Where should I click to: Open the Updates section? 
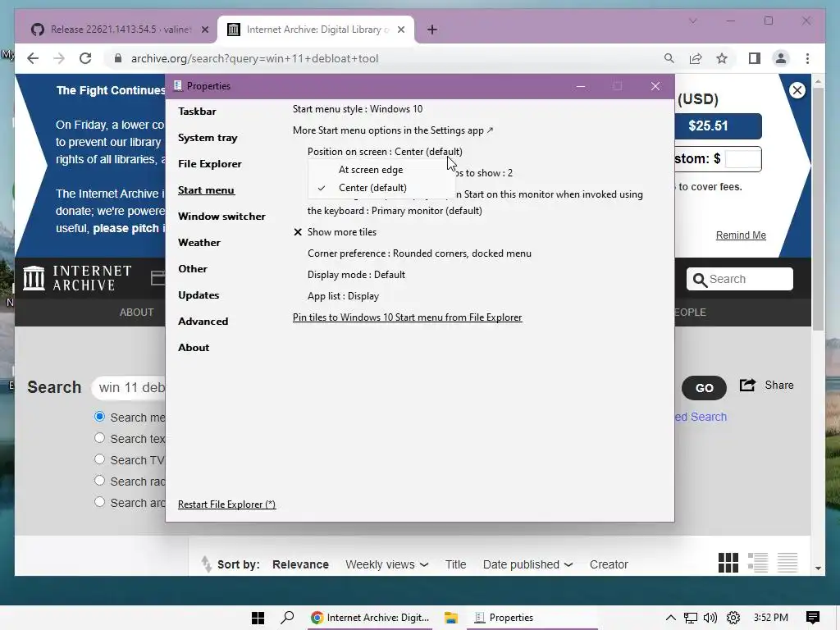click(199, 295)
